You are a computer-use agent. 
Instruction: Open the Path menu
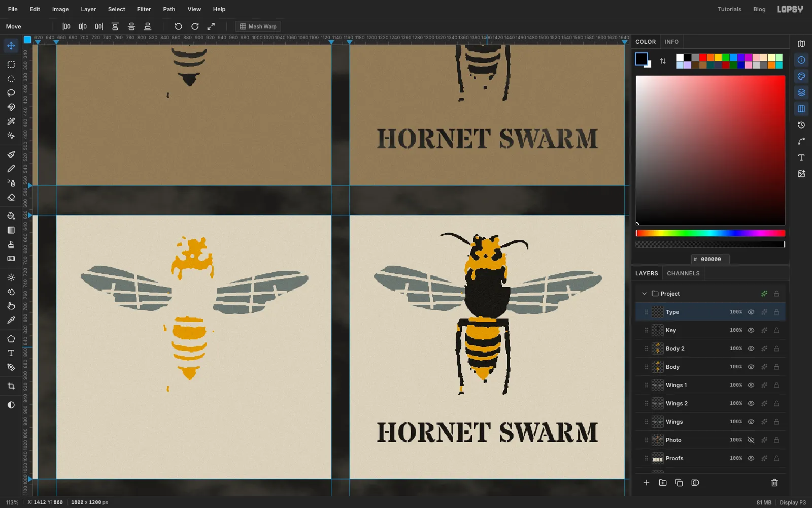pyautogui.click(x=169, y=9)
